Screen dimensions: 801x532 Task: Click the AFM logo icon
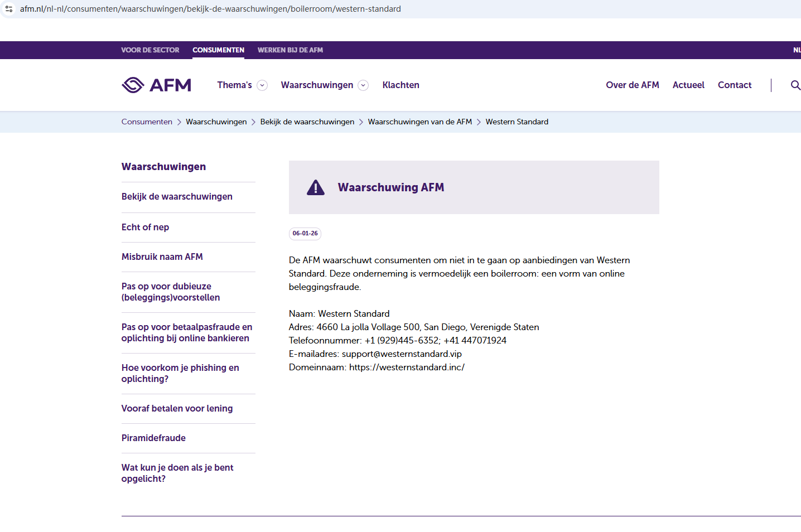tap(133, 85)
